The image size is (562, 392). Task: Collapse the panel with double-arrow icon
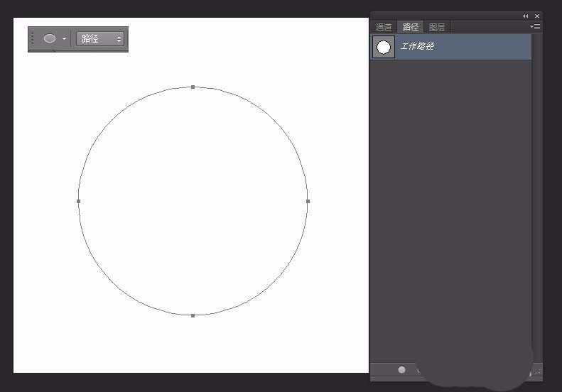point(526,16)
